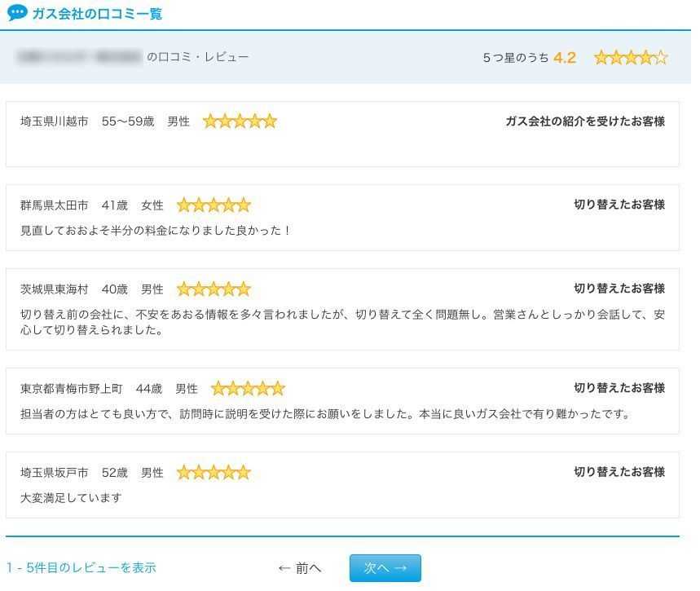Open the 東海村 review about 切り替え前の会社
This screenshot has height=591, width=700.
coord(342,322)
